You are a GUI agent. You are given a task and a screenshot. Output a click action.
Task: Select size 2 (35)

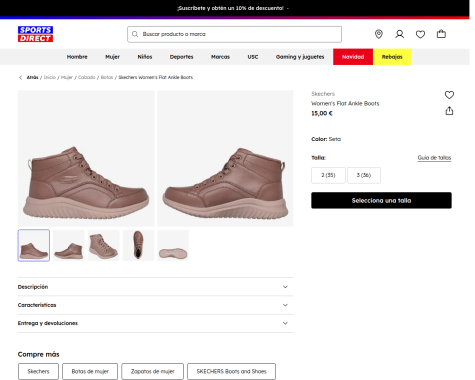coord(328,175)
